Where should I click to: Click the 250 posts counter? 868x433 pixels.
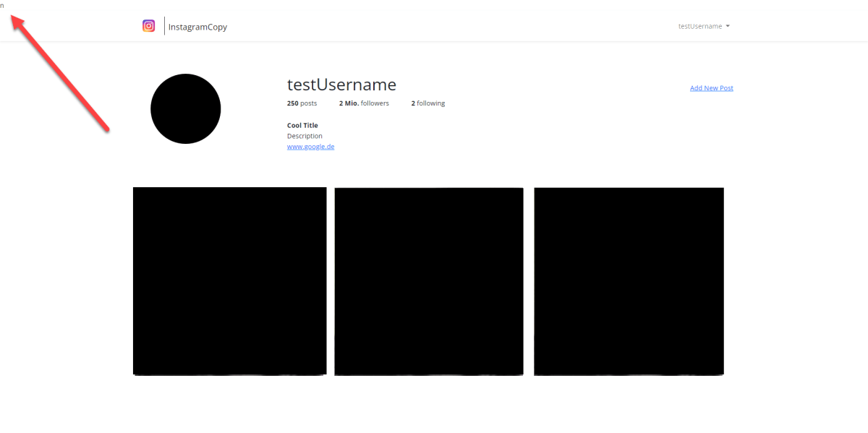tap(302, 103)
